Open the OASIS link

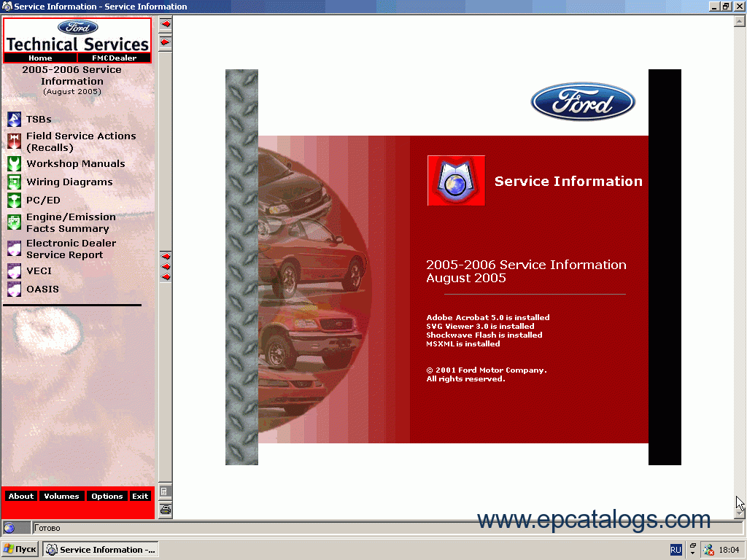pyautogui.click(x=42, y=289)
